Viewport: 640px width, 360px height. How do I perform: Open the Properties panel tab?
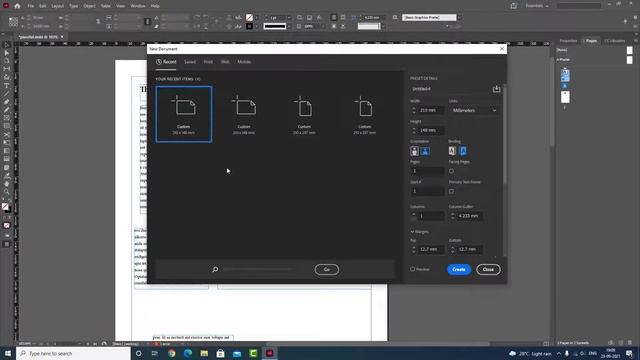tap(568, 41)
